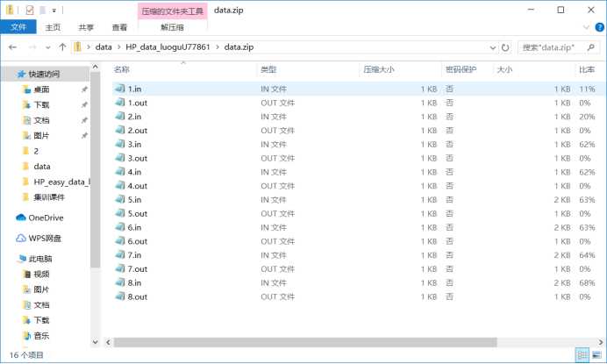This screenshot has width=607, height=364.
Task: Click the 6.out file icon
Action: click(120, 241)
